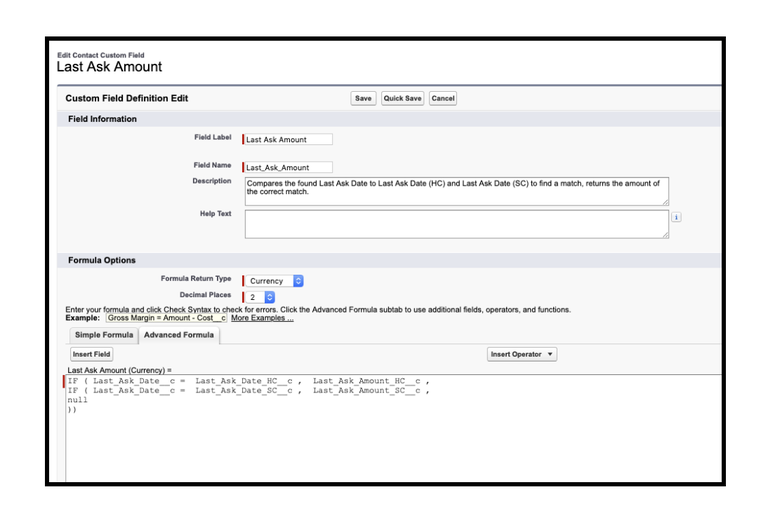The width and height of the screenshot is (768, 513).
Task: Click into the Field Name input
Action: (x=288, y=167)
